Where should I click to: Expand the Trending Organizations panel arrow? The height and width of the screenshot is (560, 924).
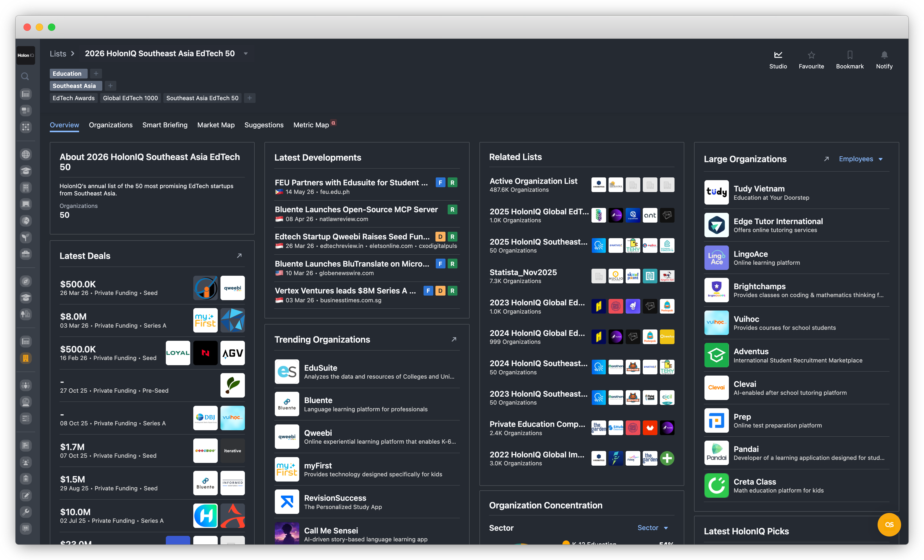coord(454,340)
